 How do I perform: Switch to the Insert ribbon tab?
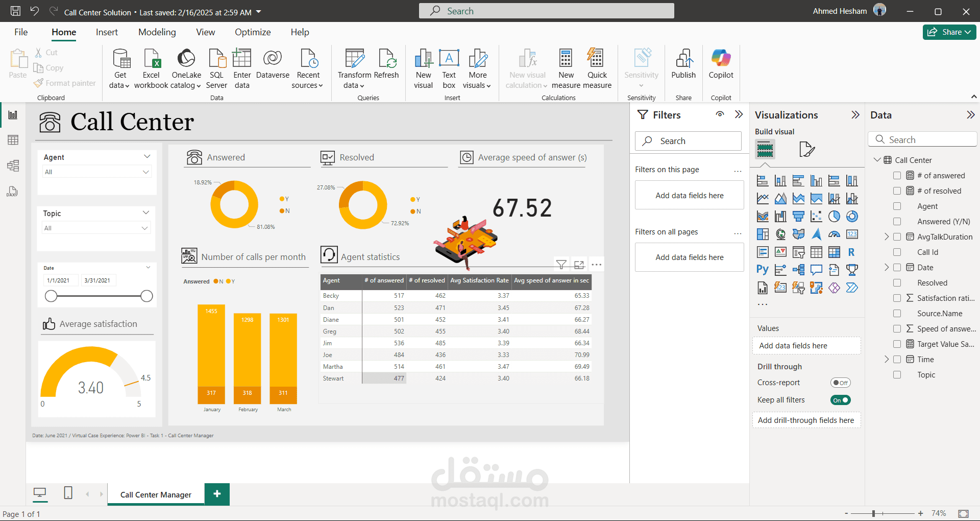click(x=107, y=32)
